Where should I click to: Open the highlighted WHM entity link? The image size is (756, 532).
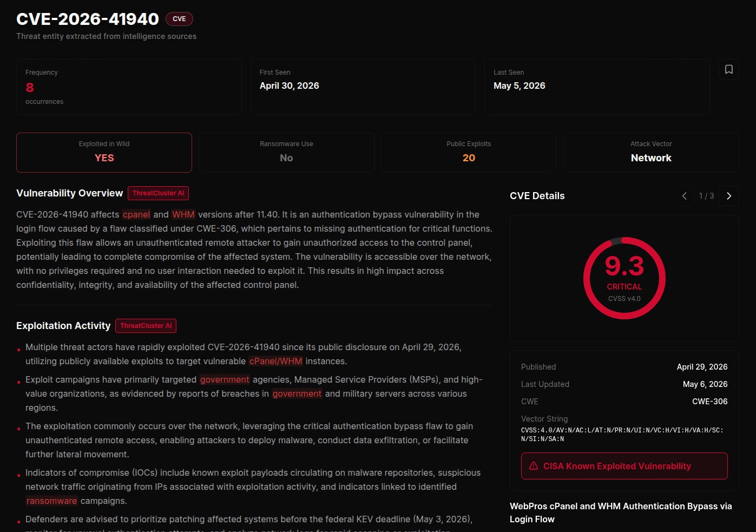[x=183, y=215]
